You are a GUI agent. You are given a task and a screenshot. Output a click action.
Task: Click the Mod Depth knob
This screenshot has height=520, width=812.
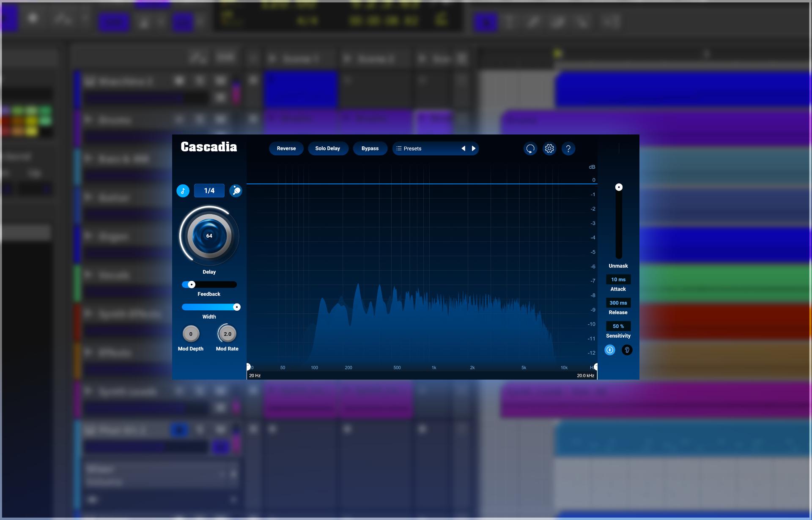tap(191, 334)
